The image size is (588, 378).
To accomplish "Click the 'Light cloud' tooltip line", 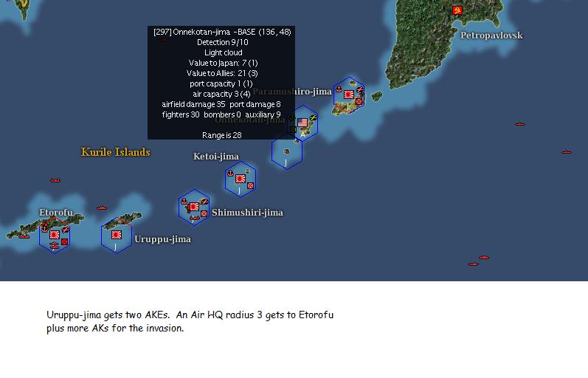I will click(x=223, y=52).
